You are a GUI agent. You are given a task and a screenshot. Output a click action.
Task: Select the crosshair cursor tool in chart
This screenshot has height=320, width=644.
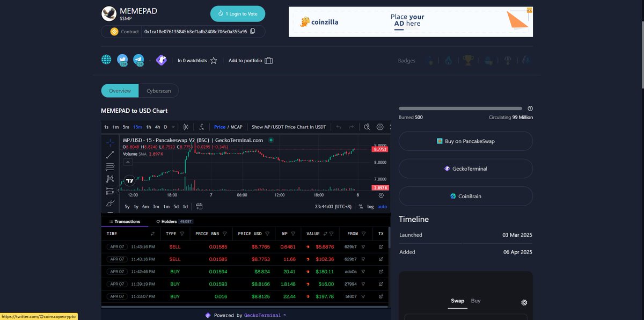tap(110, 142)
